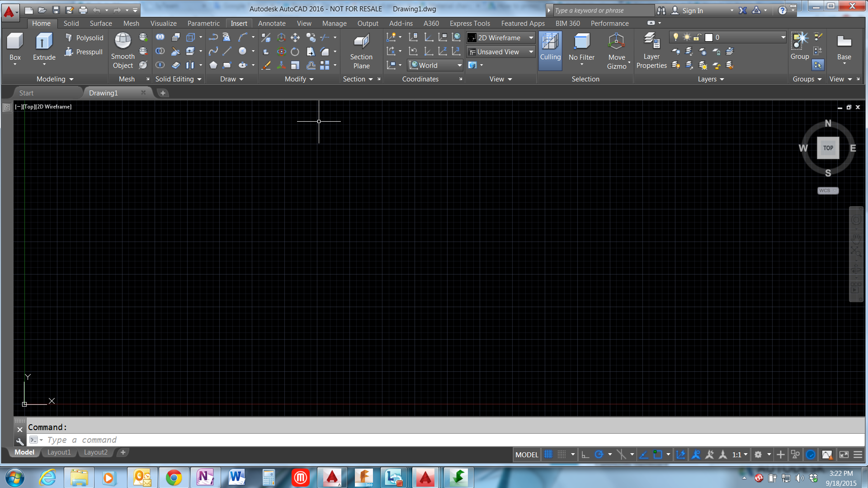The image size is (868, 488).
Task: Open the layer color swatch in the Layers panel
Action: tap(709, 38)
